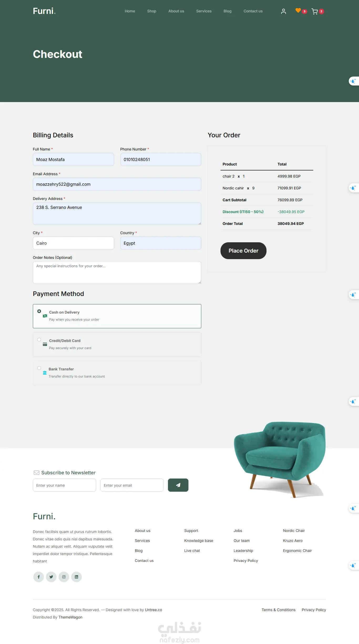Visit the Twitter social icon
The width and height of the screenshot is (359, 644).
click(51, 577)
